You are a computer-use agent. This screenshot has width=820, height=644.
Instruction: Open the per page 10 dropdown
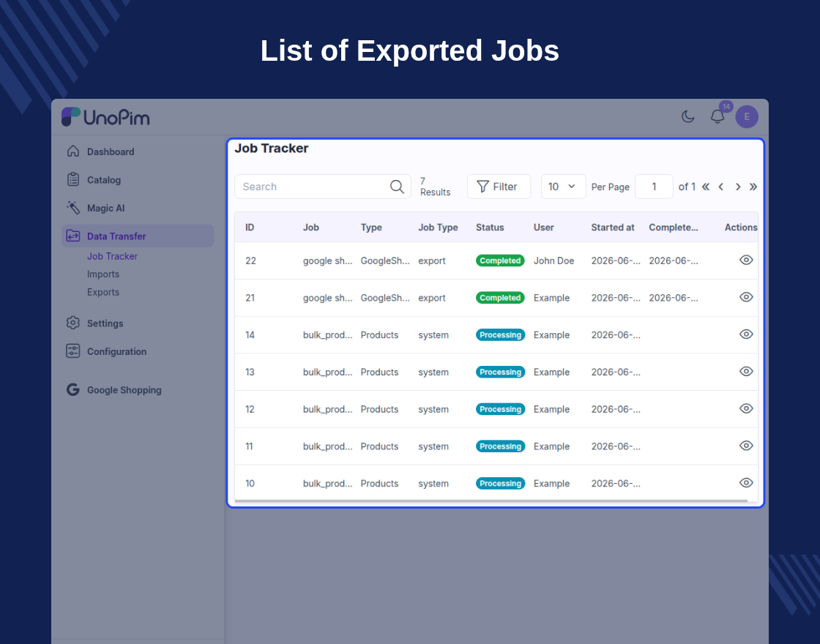(563, 187)
